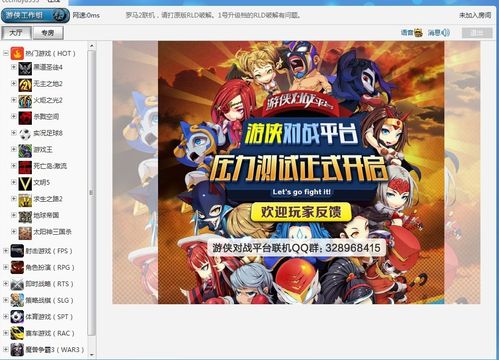Screen dimensions: 499x360
Task: Click the 消息 speaker icon
Action: pyautogui.click(x=445, y=33)
